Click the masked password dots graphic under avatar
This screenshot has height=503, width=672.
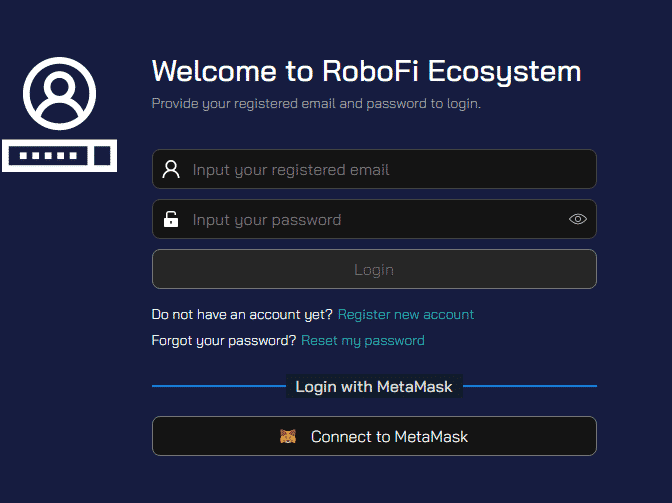(x=48, y=156)
